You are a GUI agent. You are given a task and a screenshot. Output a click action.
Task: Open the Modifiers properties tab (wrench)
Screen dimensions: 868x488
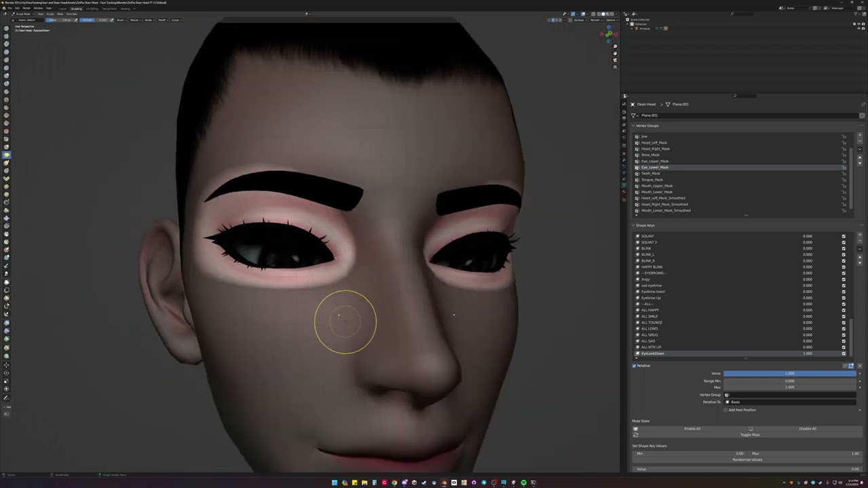click(624, 160)
